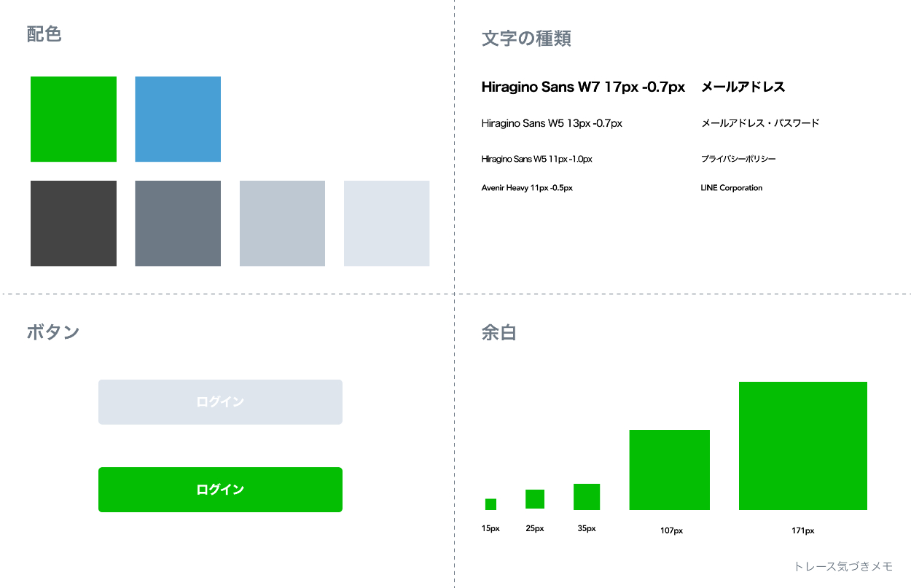The width and height of the screenshot is (911, 588).
Task: Click the light blue-gray color swatch
Action: (282, 223)
